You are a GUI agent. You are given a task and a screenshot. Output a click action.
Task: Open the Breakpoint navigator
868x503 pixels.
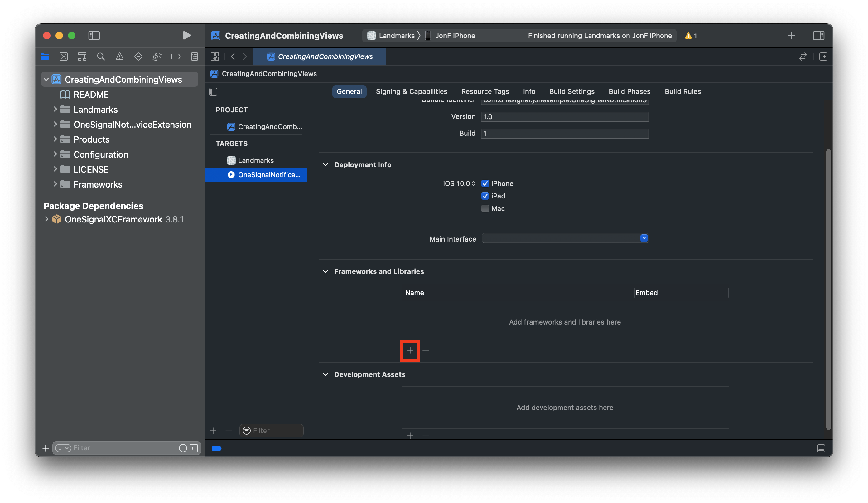pyautogui.click(x=176, y=56)
